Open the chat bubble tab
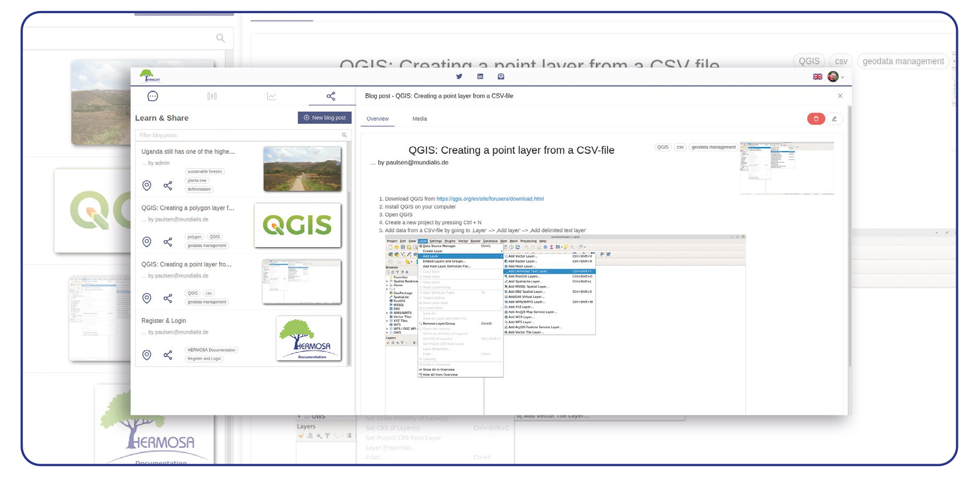980x481 pixels. pyautogui.click(x=153, y=96)
